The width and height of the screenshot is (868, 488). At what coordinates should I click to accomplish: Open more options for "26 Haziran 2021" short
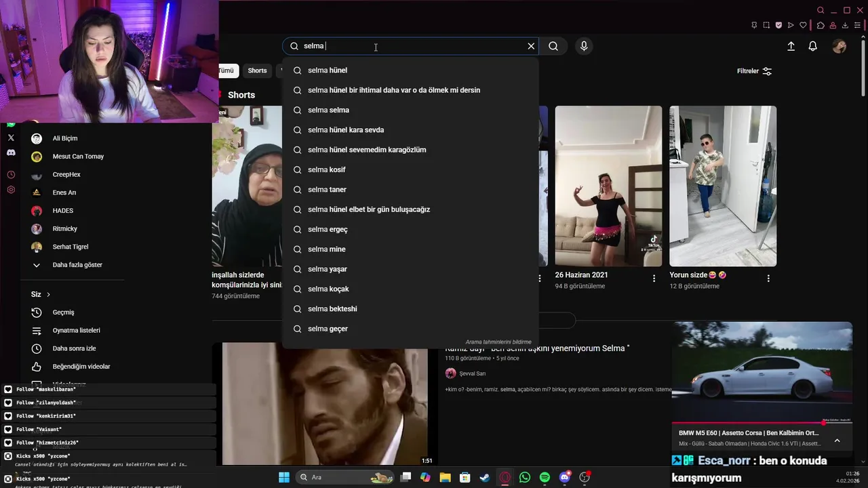tap(654, 279)
